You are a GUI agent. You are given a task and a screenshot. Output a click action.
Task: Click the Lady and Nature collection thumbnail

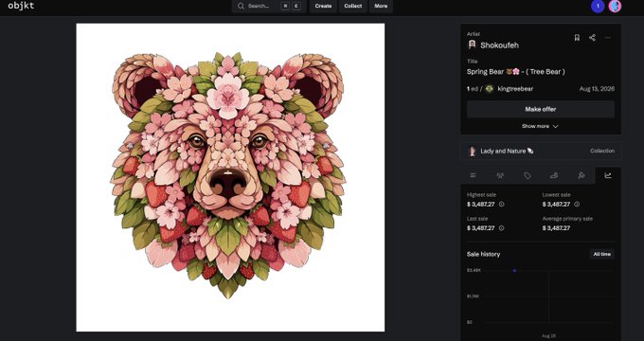pyautogui.click(x=473, y=151)
